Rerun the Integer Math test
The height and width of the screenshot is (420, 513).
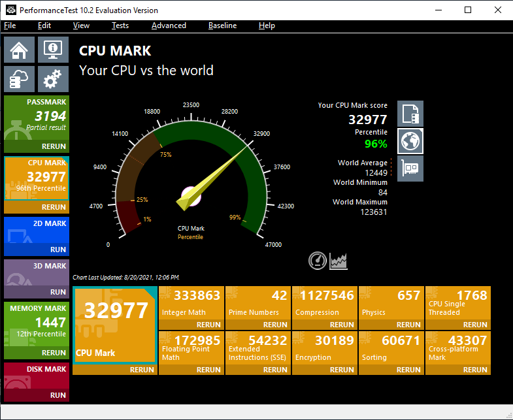[191, 325]
